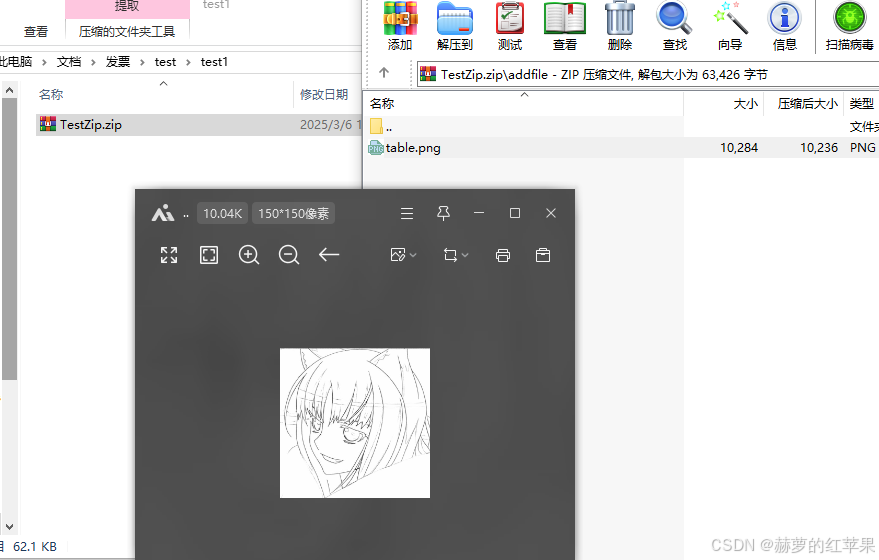879x560 pixels.
Task: Click the Explorer vertical scrollbar thumb
Action: click(9, 239)
